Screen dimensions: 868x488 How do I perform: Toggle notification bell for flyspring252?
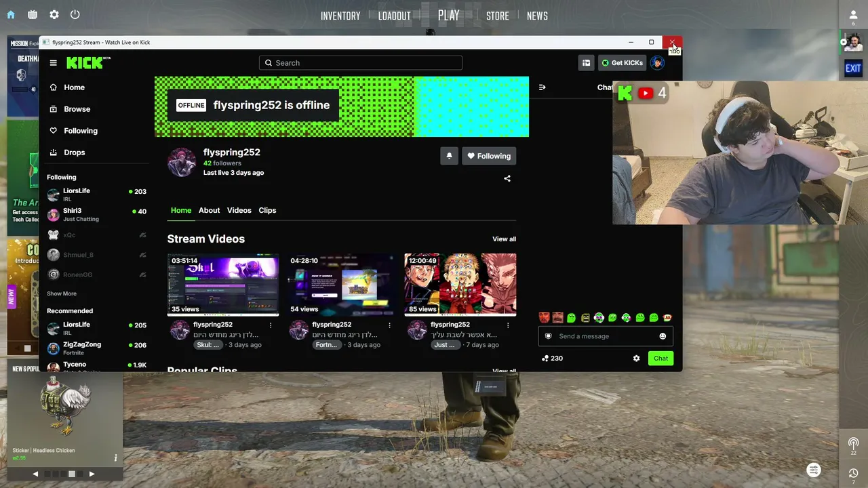449,156
